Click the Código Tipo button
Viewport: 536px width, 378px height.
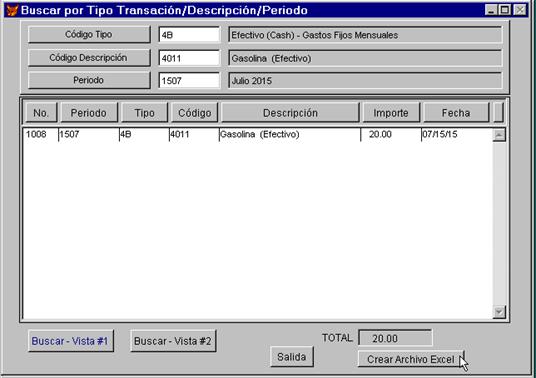[89, 35]
